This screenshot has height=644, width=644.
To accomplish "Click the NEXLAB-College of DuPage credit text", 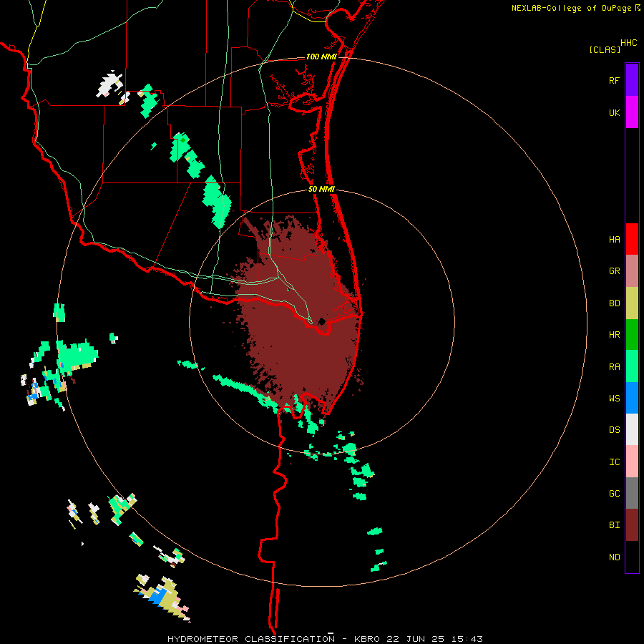I will (571, 8).
